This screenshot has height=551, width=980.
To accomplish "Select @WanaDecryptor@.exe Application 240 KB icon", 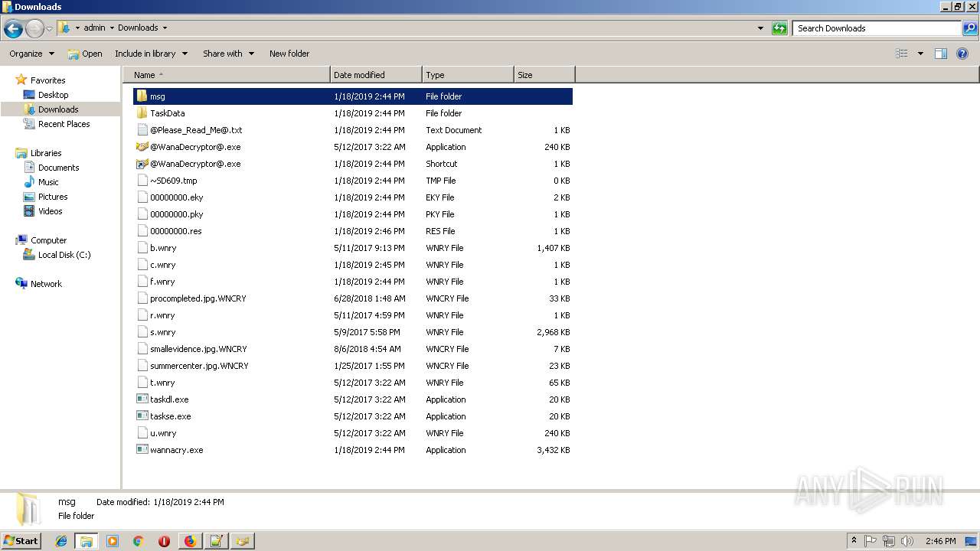I will (x=142, y=147).
